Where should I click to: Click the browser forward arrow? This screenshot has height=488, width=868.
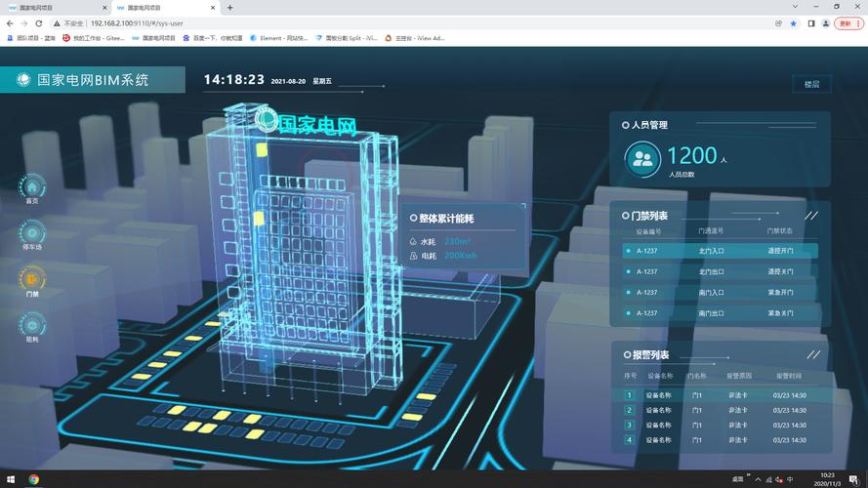pyautogui.click(x=23, y=23)
